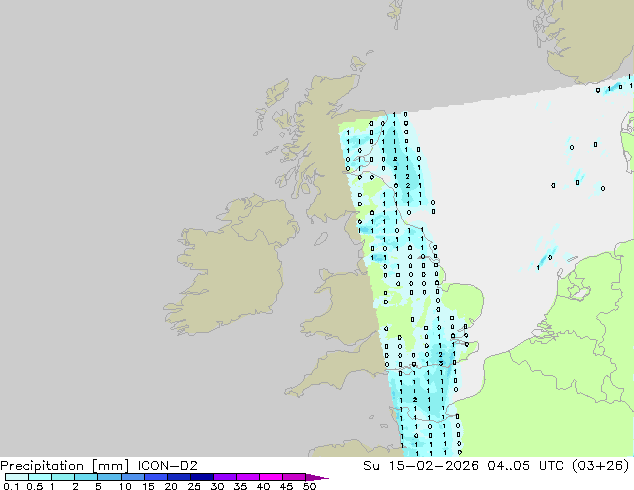
Task: Click the purple 30 to 35 mm swatch
Action: click(224, 477)
